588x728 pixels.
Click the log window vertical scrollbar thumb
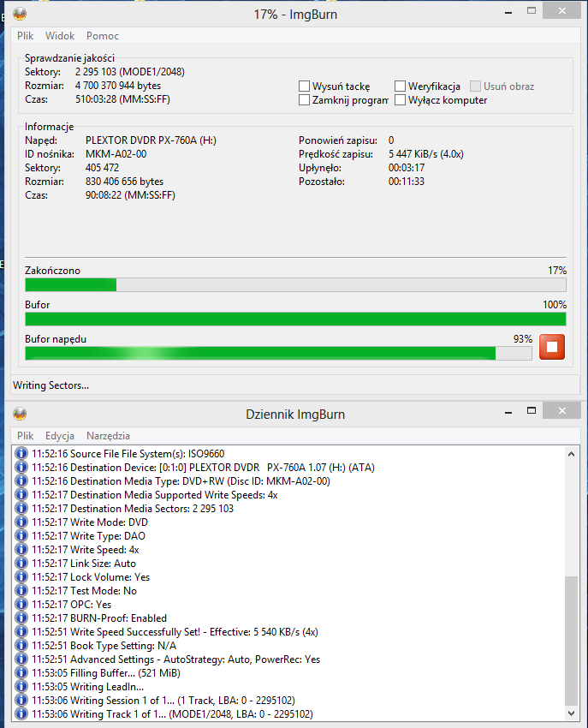point(571,641)
